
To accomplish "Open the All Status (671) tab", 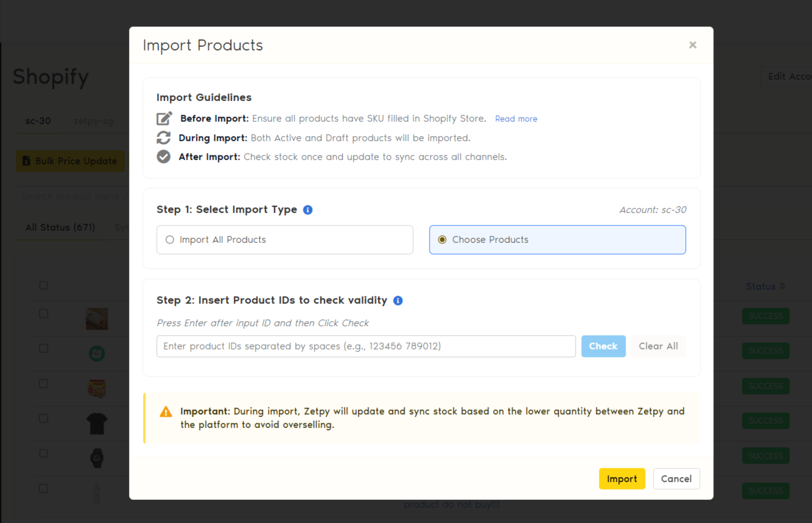I will 60,227.
